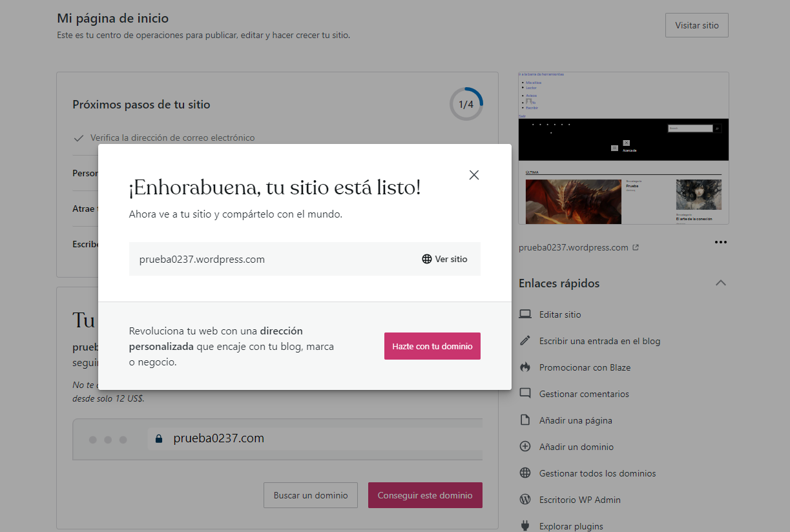Click the Buscar un dominio button
The width and height of the screenshot is (790, 532).
pos(311,495)
